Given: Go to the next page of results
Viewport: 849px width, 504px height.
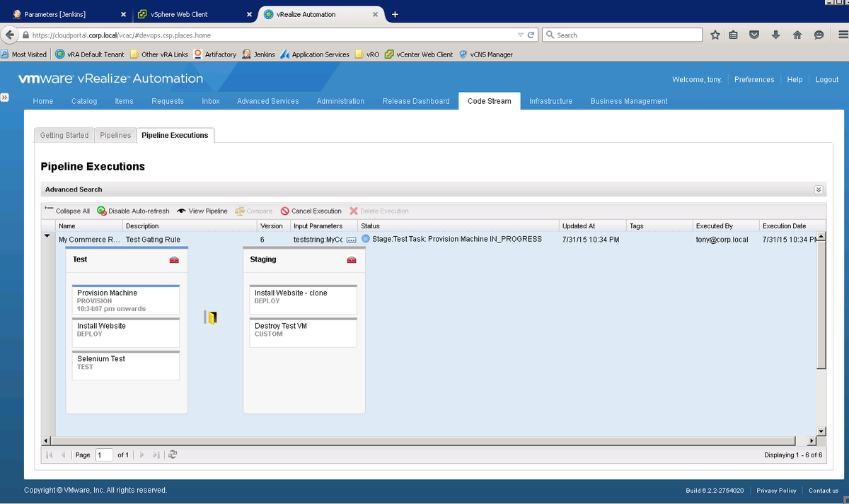Looking at the screenshot, I should click(x=141, y=455).
